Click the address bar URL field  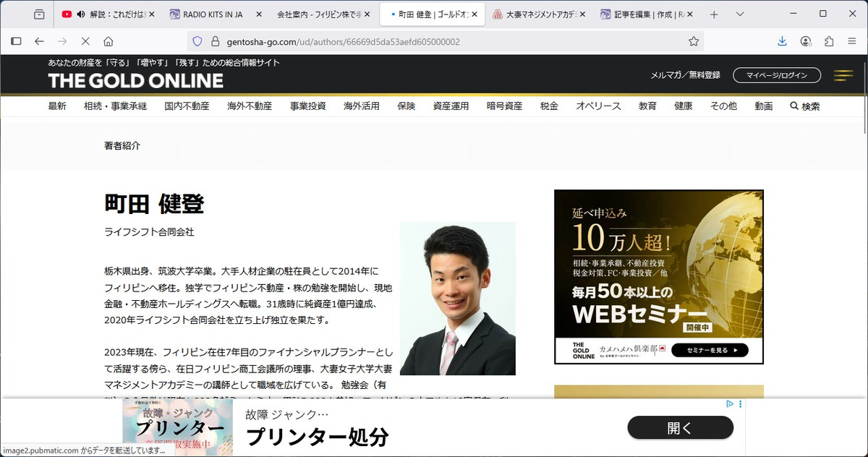(434, 41)
